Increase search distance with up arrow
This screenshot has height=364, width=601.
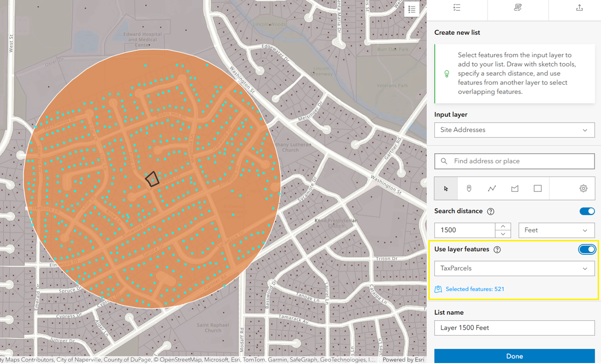[x=503, y=226]
